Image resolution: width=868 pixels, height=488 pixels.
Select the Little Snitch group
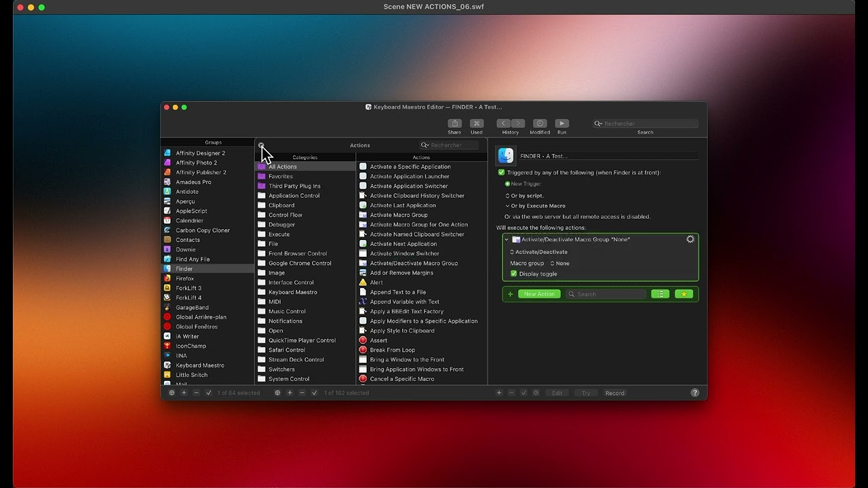[x=208, y=375]
